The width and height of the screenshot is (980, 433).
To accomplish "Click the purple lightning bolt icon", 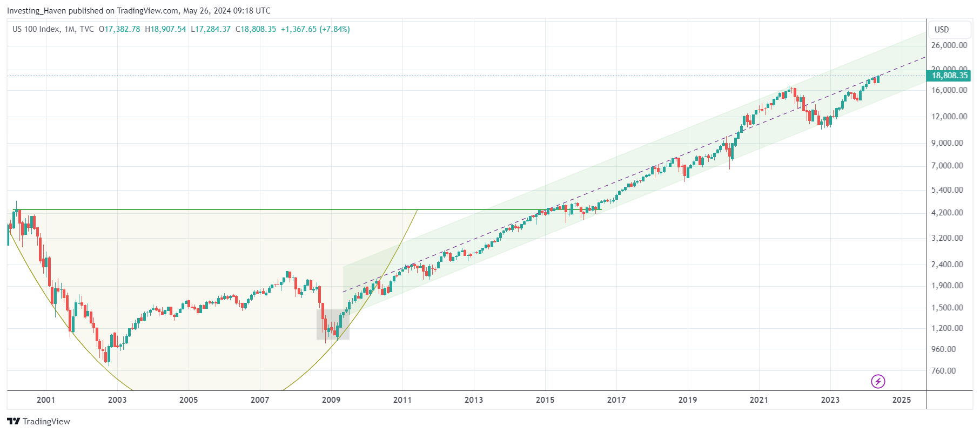I will pyautogui.click(x=878, y=382).
